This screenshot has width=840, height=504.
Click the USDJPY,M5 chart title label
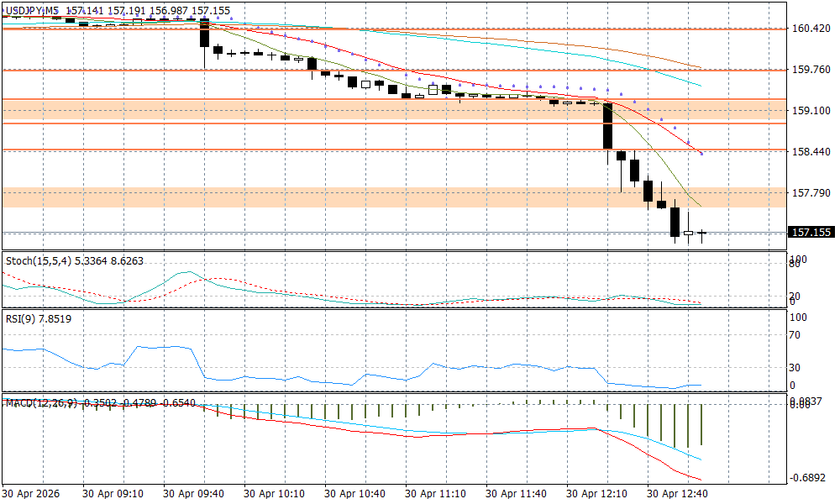point(32,10)
